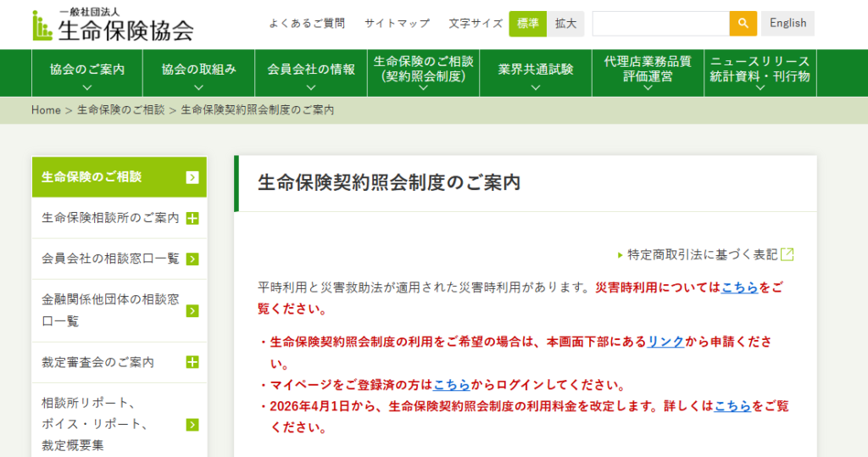
Task: Click arrow icon beside 相談所リポート sidebar item
Action: tap(192, 425)
